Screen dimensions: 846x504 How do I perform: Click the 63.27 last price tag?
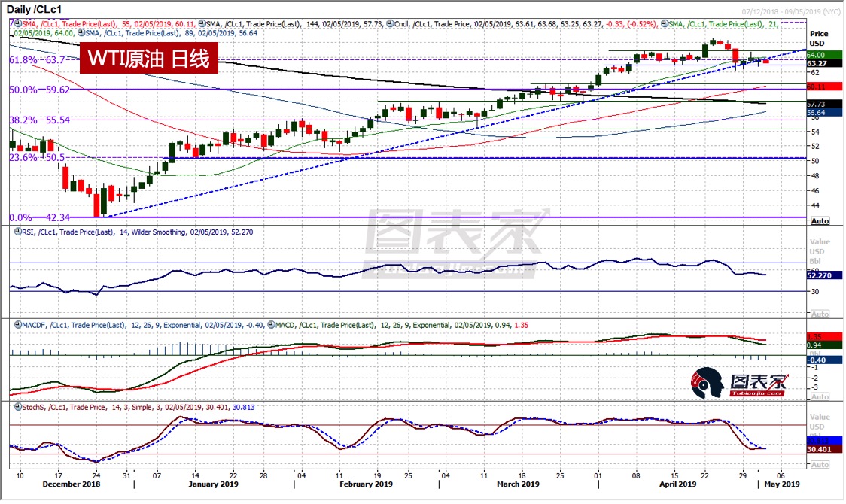tap(817, 64)
